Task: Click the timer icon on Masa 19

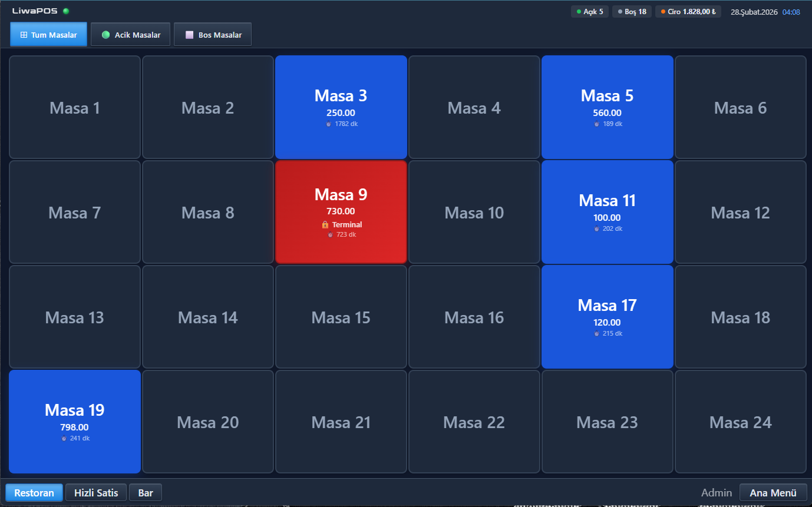Action: (x=64, y=439)
